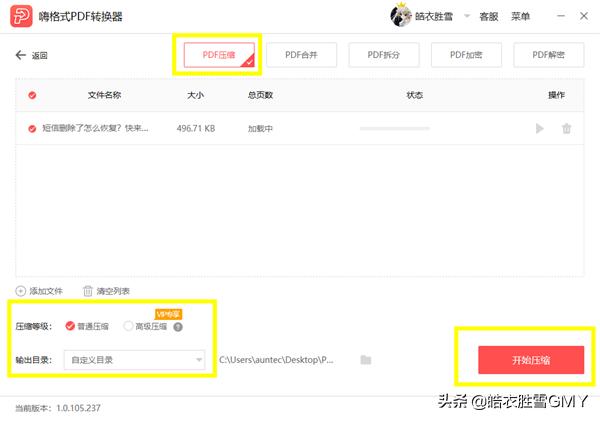Click the 开始压缩 button

(x=531, y=360)
